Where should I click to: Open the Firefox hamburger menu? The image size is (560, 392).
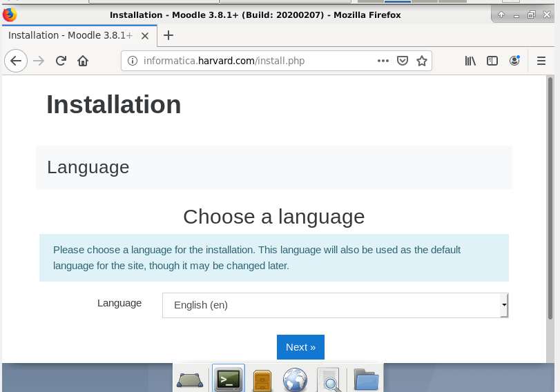coord(541,61)
